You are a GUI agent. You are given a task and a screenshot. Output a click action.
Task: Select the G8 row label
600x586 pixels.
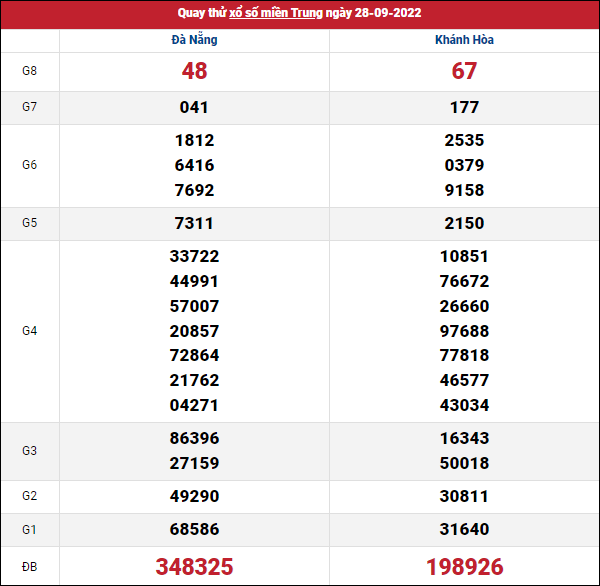[x=30, y=71]
